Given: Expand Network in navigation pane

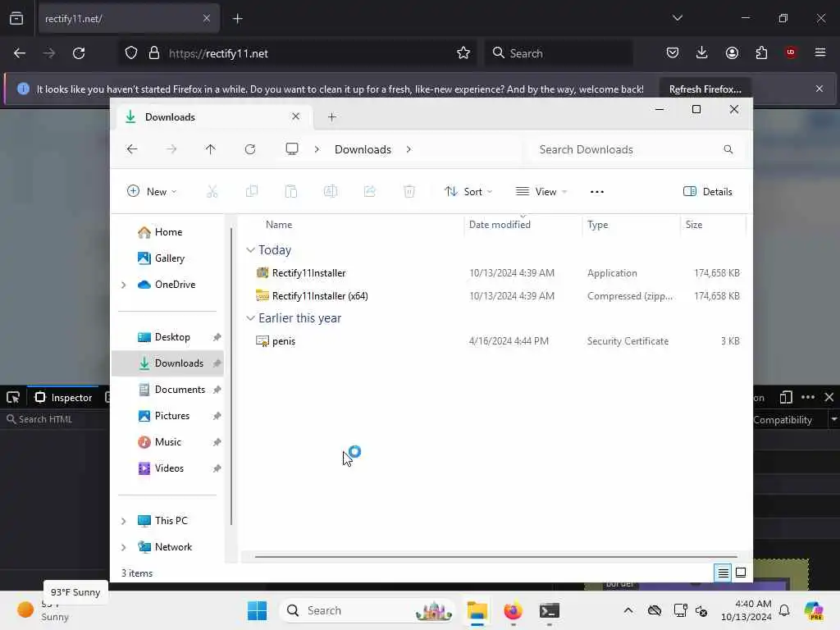Looking at the screenshot, I should point(124,547).
